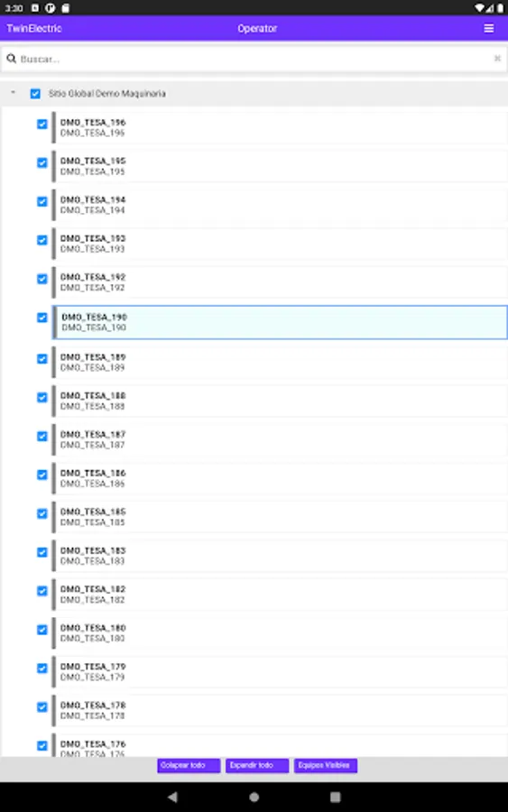508x812 pixels.
Task: Clear the search field with X icon
Action: [497, 59]
